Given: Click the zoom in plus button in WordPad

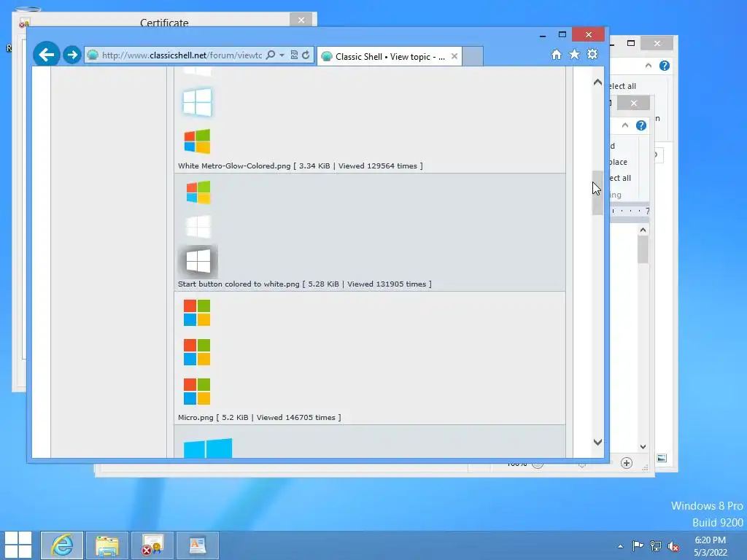Looking at the screenshot, I should click(627, 463).
